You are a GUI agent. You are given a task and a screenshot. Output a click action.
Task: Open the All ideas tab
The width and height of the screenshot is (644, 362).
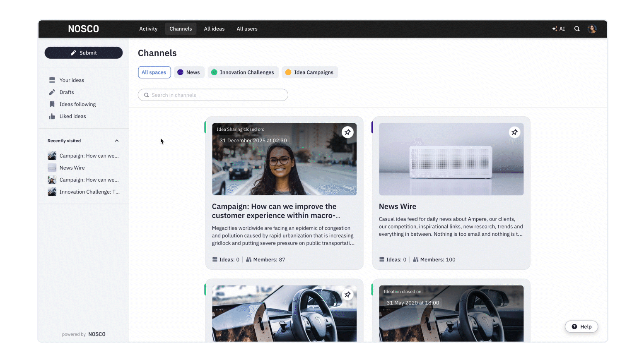point(214,29)
